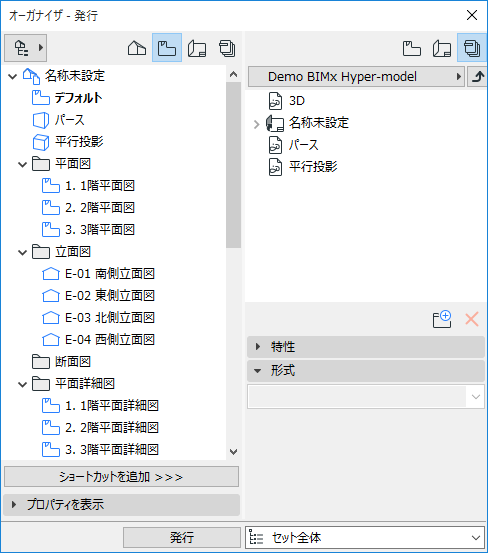Click the 名称未設定 layout book icon
This screenshot has width=488, height=553.
[x=275, y=123]
